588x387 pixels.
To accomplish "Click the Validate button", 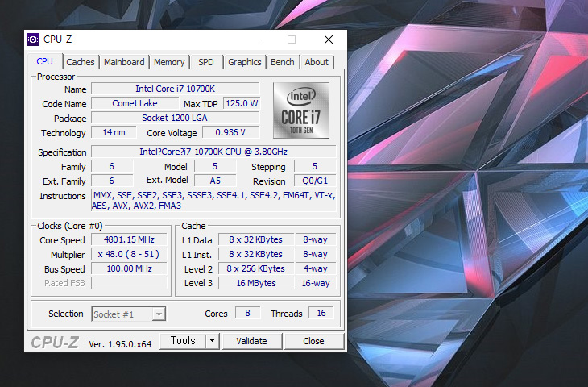I will [x=251, y=341].
